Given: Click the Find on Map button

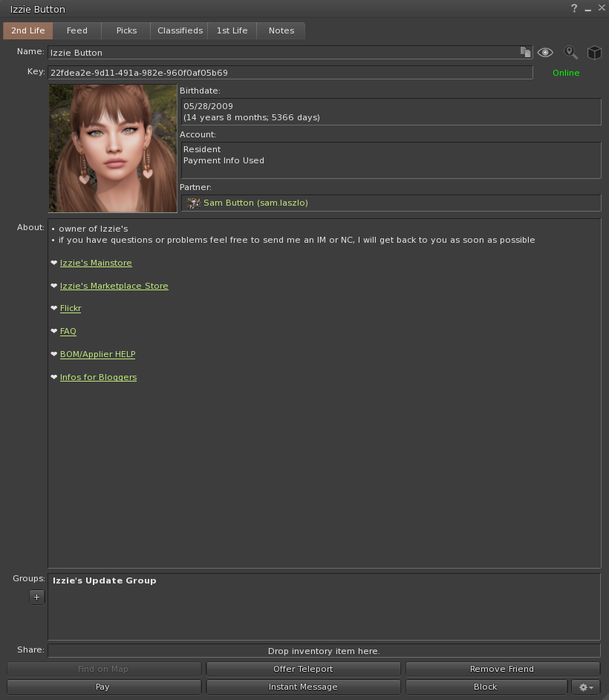Looking at the screenshot, I should click(x=104, y=669).
